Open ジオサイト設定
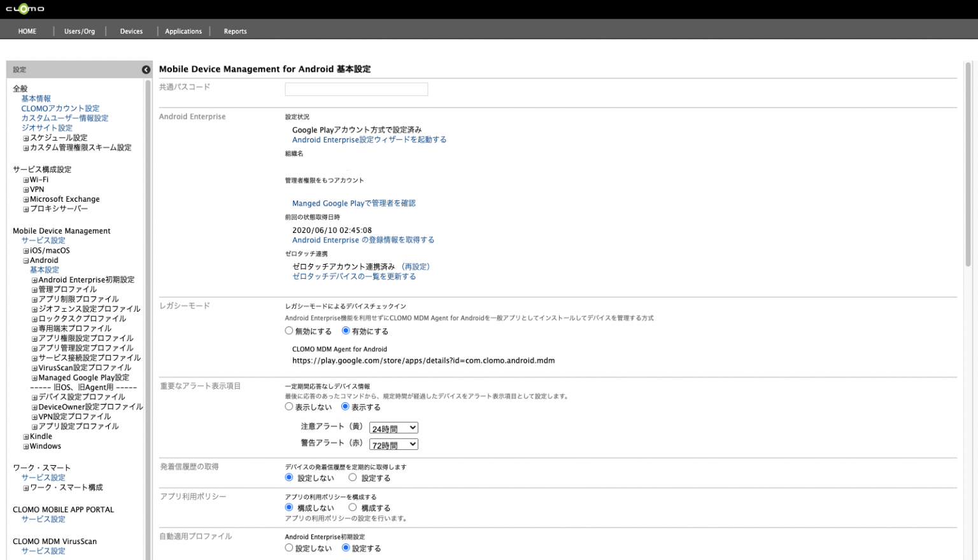The image size is (978, 560). click(x=47, y=128)
